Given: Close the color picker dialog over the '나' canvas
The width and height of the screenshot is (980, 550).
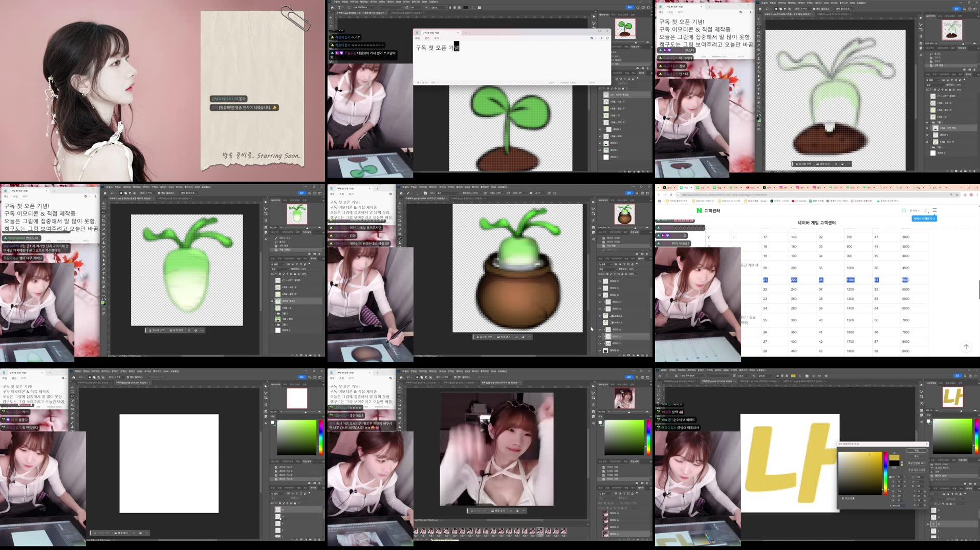Looking at the screenshot, I should pyautogui.click(x=926, y=444).
